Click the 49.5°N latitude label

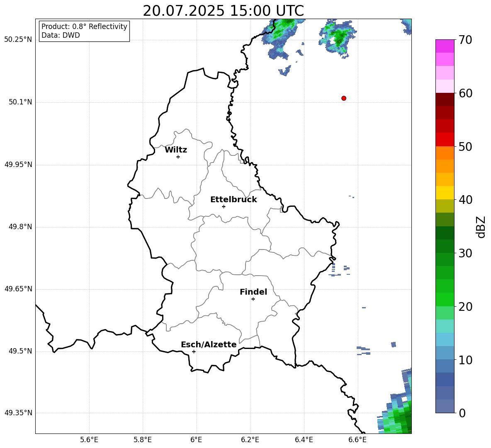click(20, 351)
